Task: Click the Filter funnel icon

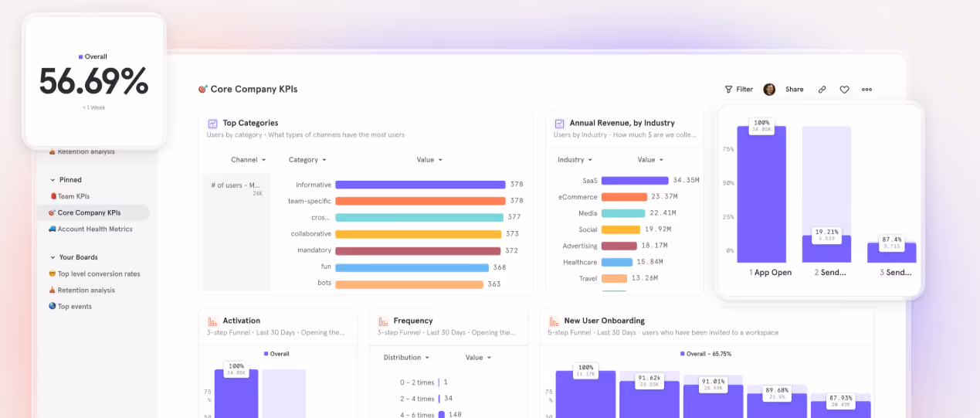Action: (x=728, y=90)
